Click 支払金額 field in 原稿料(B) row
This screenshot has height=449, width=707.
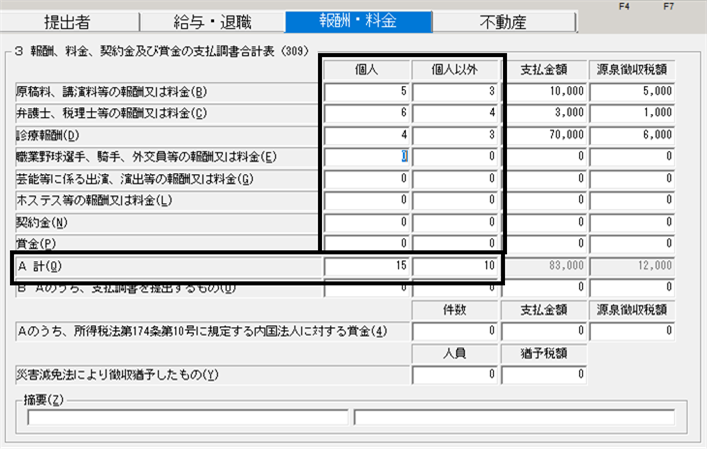click(544, 92)
